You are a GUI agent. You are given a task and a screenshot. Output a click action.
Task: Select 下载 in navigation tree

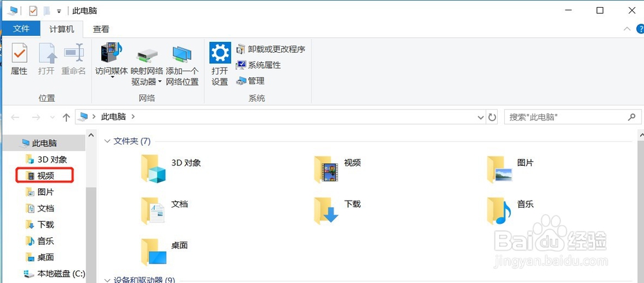pyautogui.click(x=40, y=224)
